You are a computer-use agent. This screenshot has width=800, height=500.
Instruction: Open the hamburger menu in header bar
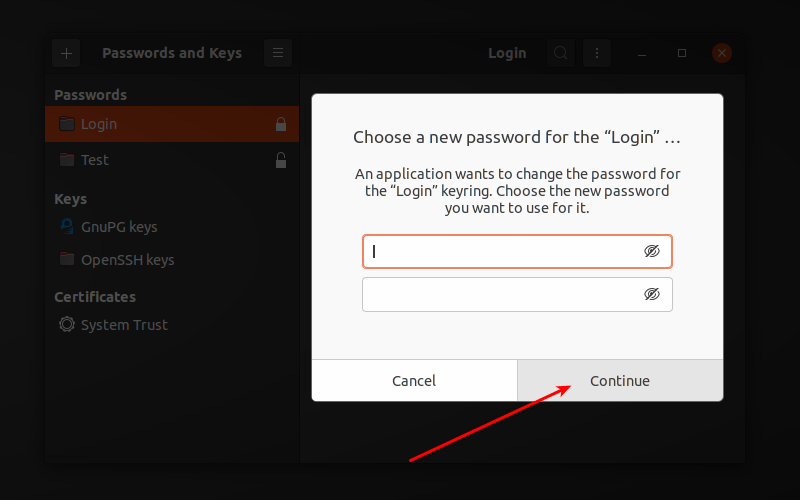point(278,53)
